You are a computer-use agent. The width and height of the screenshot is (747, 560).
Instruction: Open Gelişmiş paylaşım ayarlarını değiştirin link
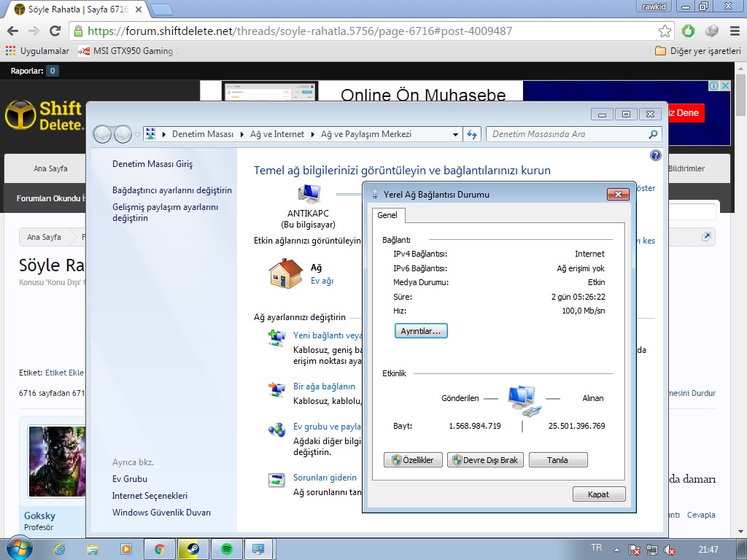(166, 212)
